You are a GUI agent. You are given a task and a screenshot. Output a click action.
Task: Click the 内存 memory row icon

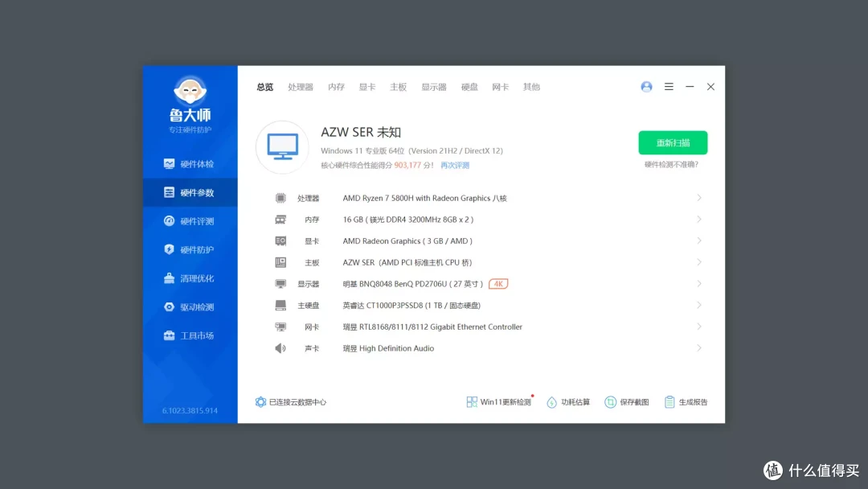click(x=280, y=220)
